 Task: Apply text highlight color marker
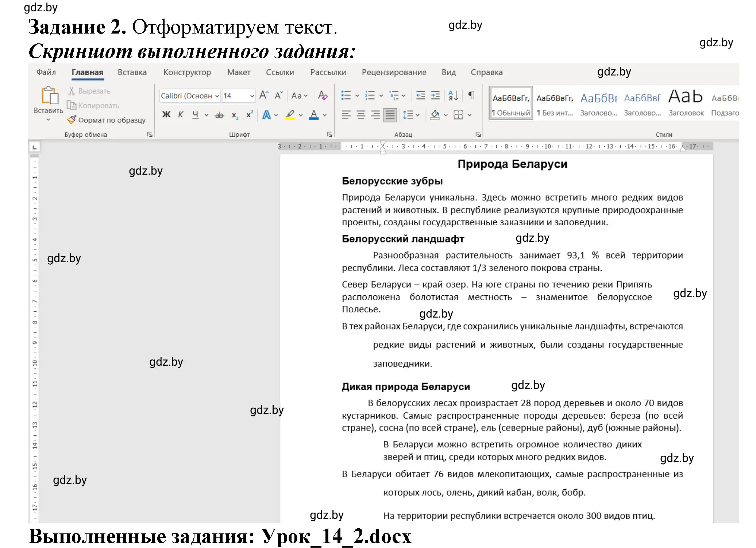coord(290,115)
